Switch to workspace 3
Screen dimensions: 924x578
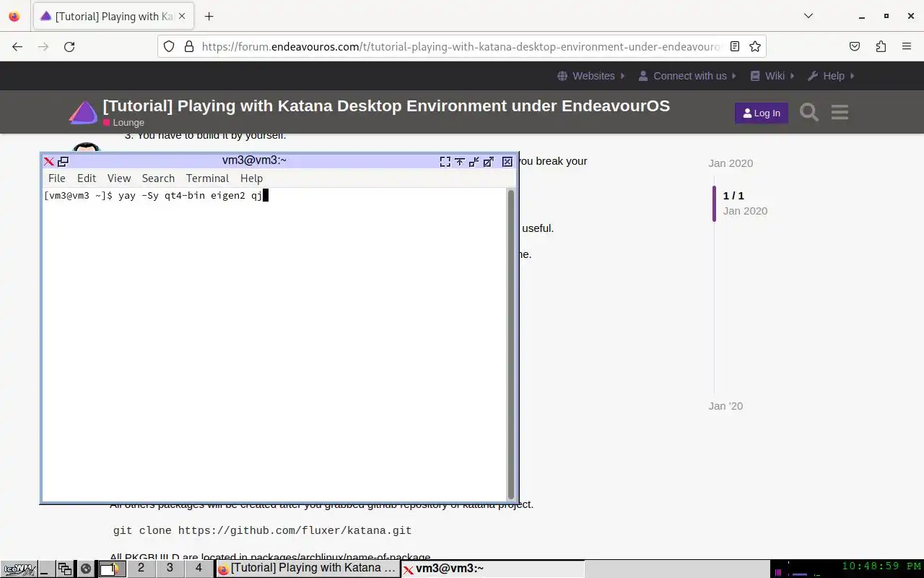click(x=170, y=569)
